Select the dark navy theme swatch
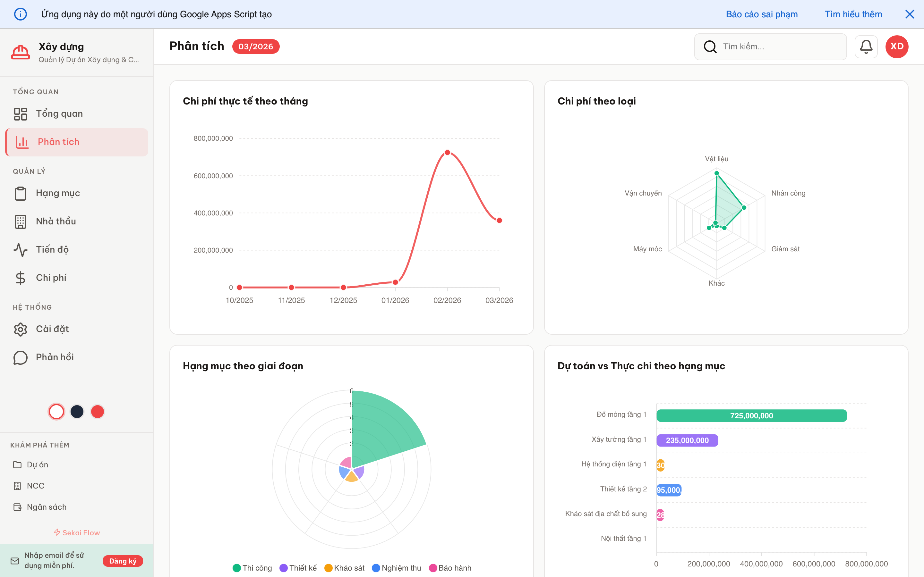The image size is (924, 577). tap(77, 411)
